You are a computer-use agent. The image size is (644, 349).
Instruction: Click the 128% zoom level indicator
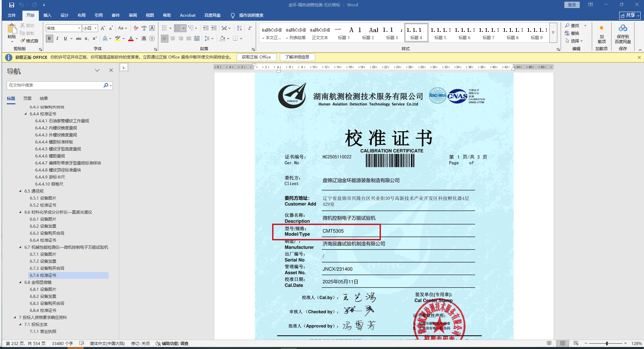(636, 343)
